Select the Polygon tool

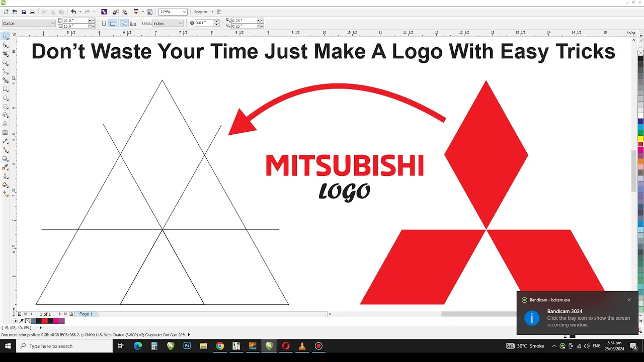point(6,106)
